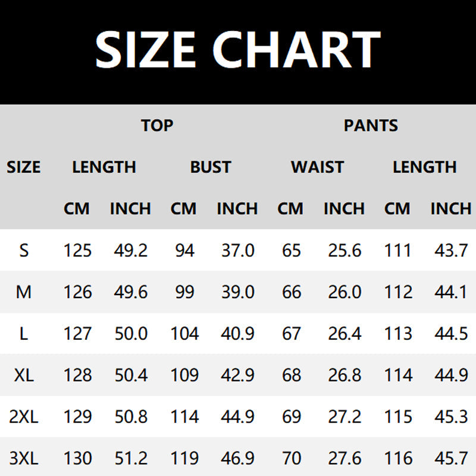Click the 39.0 bust inch value for M
The image size is (476, 476).
pyautogui.click(x=237, y=292)
